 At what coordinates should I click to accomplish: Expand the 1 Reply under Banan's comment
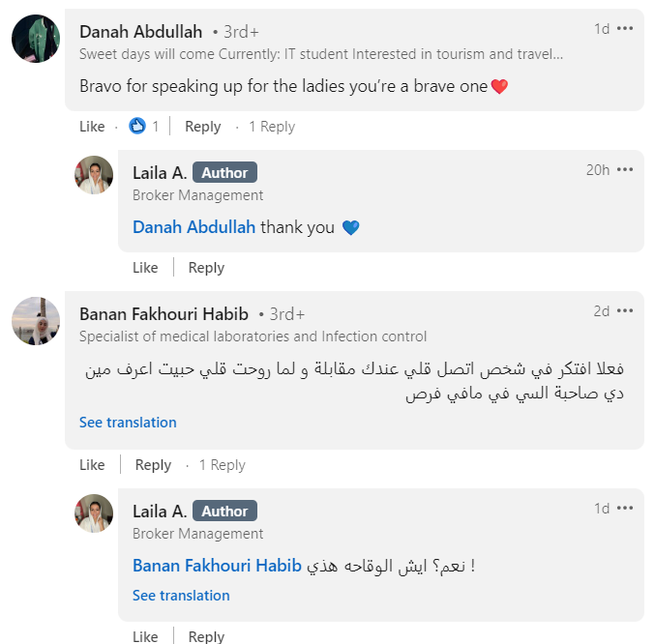coord(223,465)
